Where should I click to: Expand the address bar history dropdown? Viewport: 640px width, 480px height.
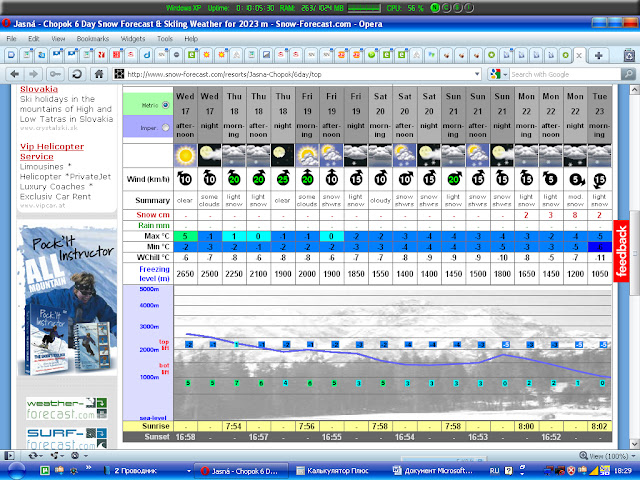pyautogui.click(x=477, y=74)
